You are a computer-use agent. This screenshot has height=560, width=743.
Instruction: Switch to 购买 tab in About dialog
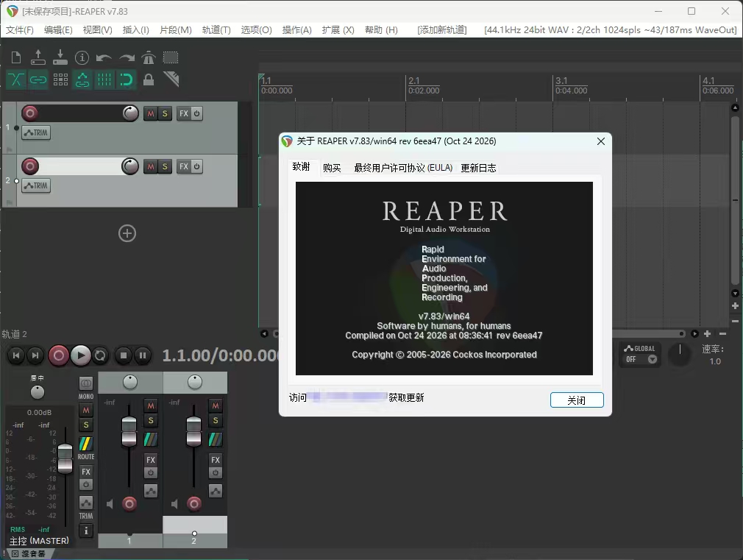click(x=332, y=168)
